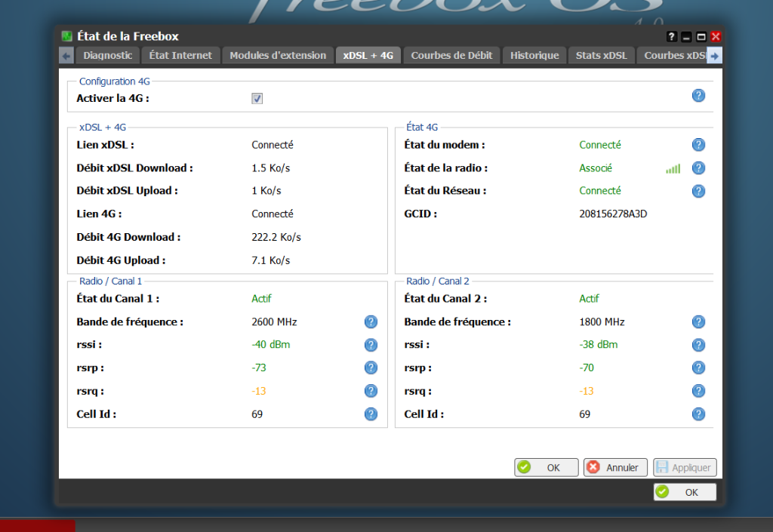Open help for Canal 1 Cell Id
The image size is (773, 532).
[x=371, y=414]
